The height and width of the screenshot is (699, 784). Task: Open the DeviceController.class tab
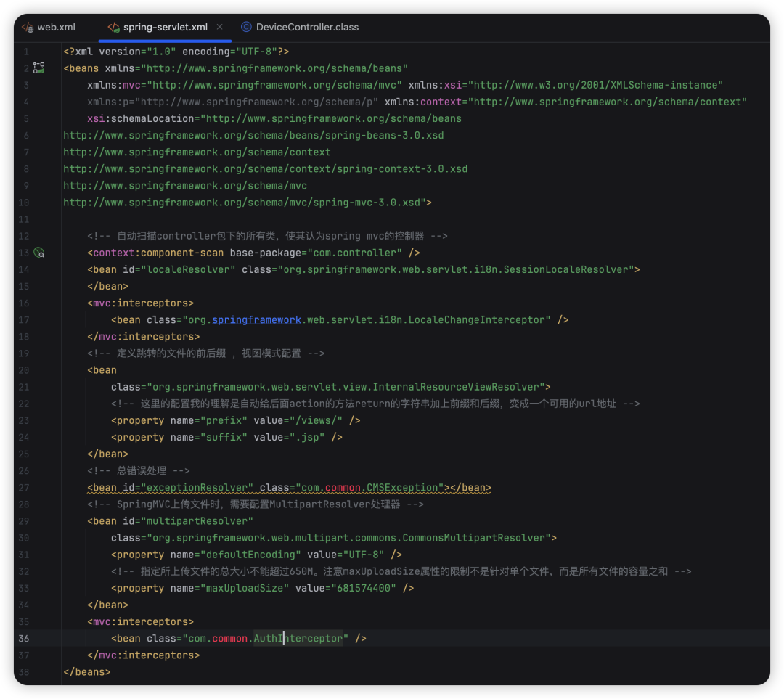click(x=307, y=28)
